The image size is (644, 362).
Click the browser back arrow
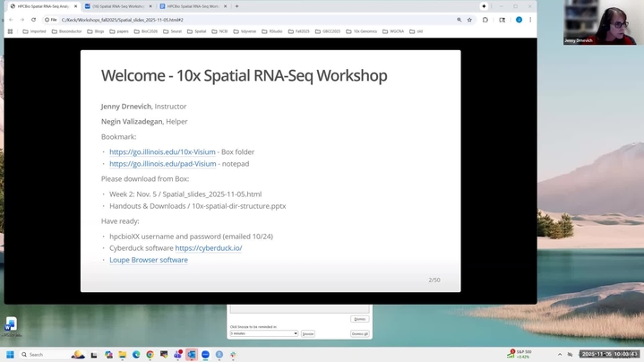tap(11, 20)
